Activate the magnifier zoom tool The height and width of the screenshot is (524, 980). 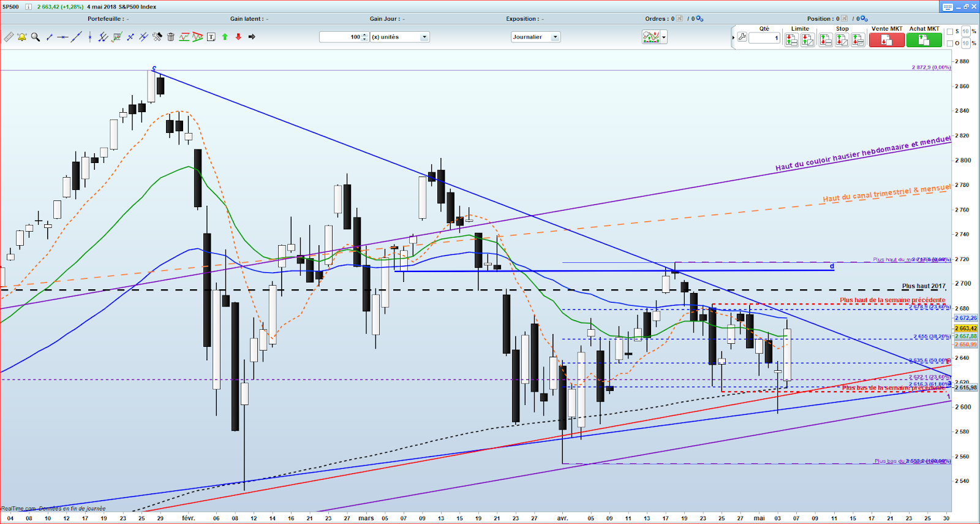click(x=36, y=37)
